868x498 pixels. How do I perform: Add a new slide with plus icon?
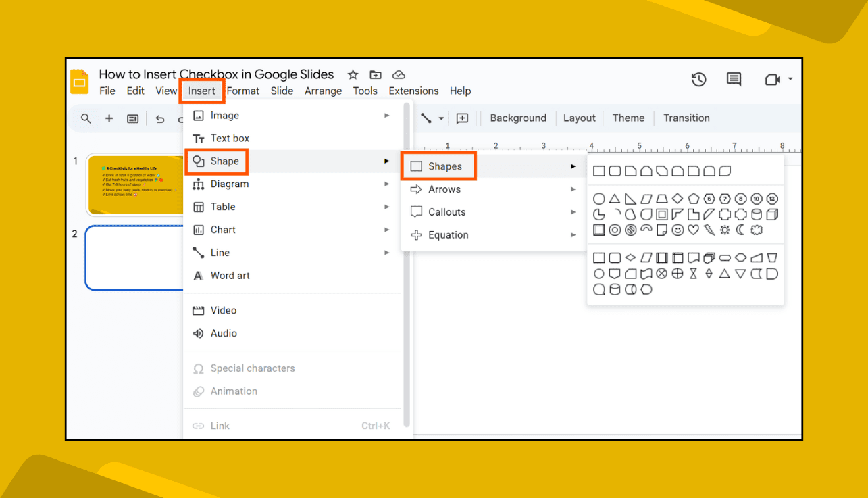[x=109, y=118]
